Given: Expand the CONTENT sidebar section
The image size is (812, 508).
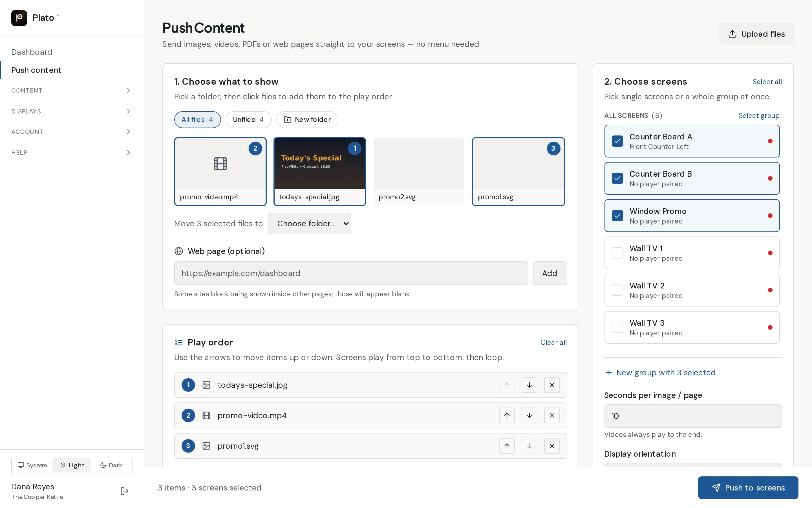Looking at the screenshot, I should [x=72, y=90].
